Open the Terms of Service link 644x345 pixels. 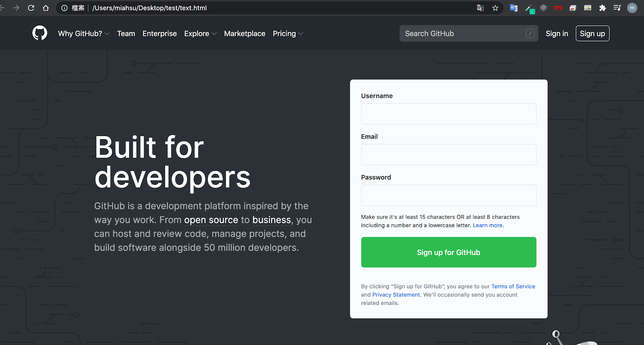pyautogui.click(x=513, y=286)
